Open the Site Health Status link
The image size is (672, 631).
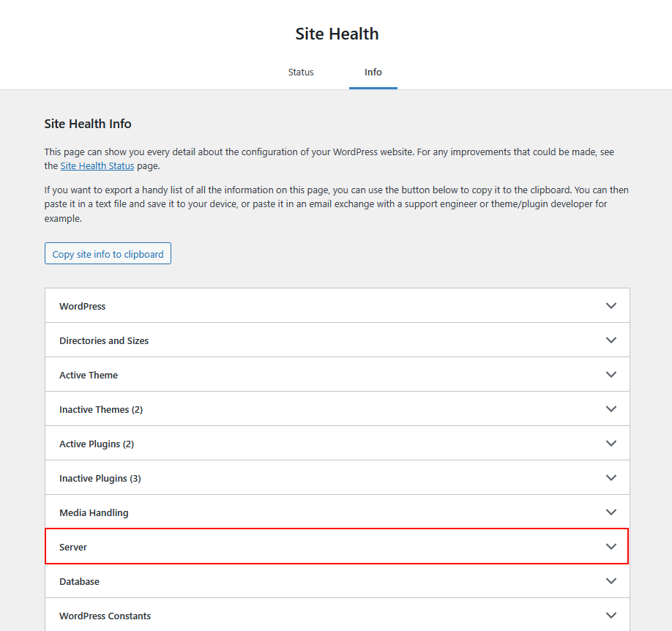(x=97, y=166)
